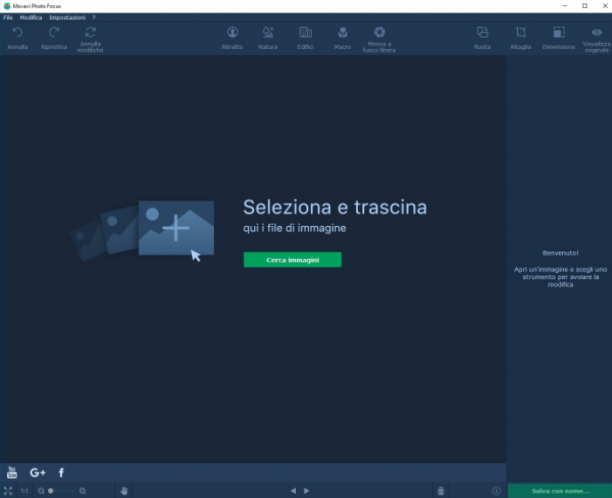The height and width of the screenshot is (498, 612).
Task: Maximize the Movavi Photo Focus window
Action: tap(585, 6)
